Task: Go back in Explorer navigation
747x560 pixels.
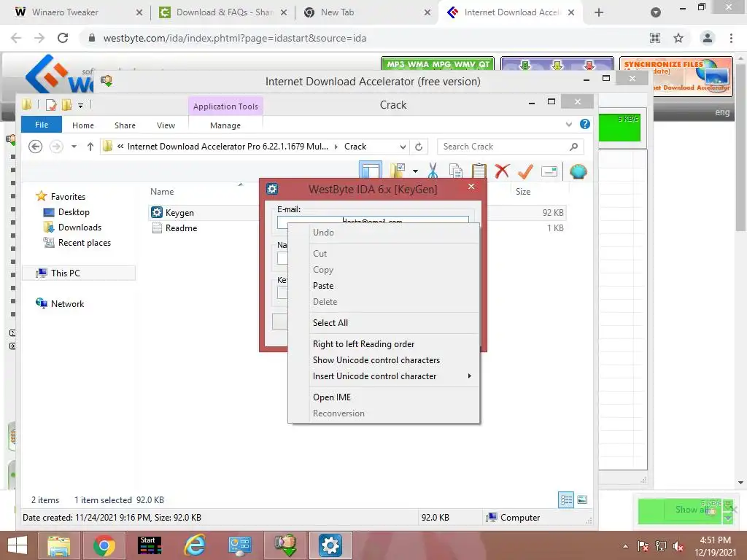Action: pos(35,146)
